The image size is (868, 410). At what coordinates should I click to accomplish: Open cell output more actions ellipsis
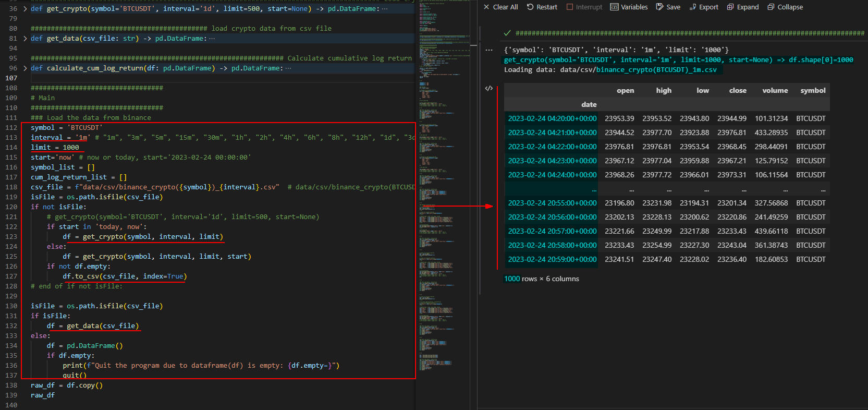pos(488,50)
